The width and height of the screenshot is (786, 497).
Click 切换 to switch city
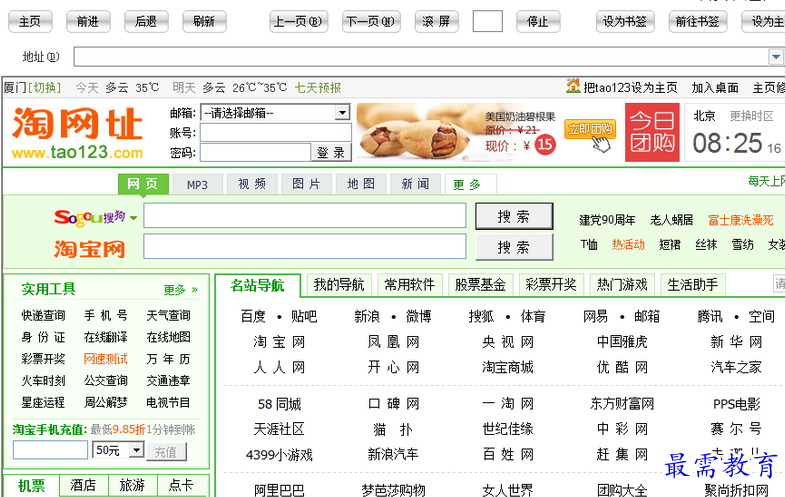pyautogui.click(x=45, y=88)
